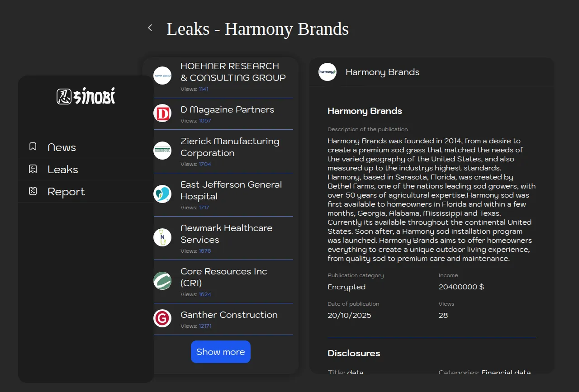579x392 pixels.
Task: Click the back arrow beside Leaks title
Action: coord(150,28)
